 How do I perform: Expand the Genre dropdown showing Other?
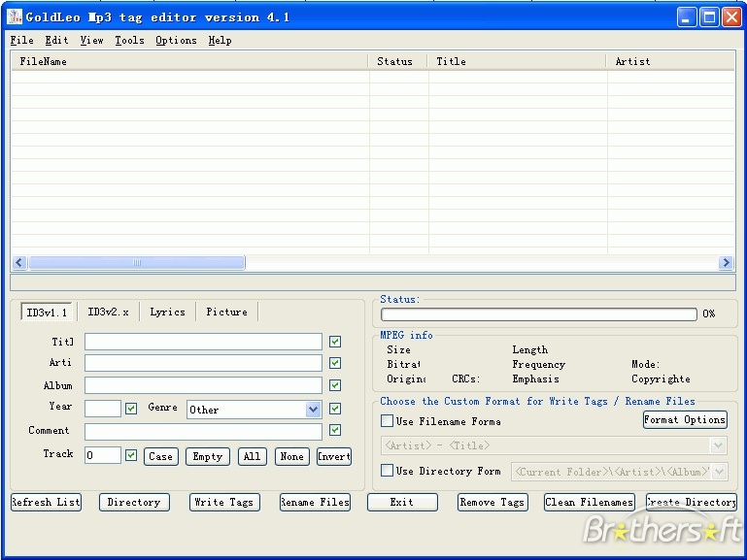point(313,410)
